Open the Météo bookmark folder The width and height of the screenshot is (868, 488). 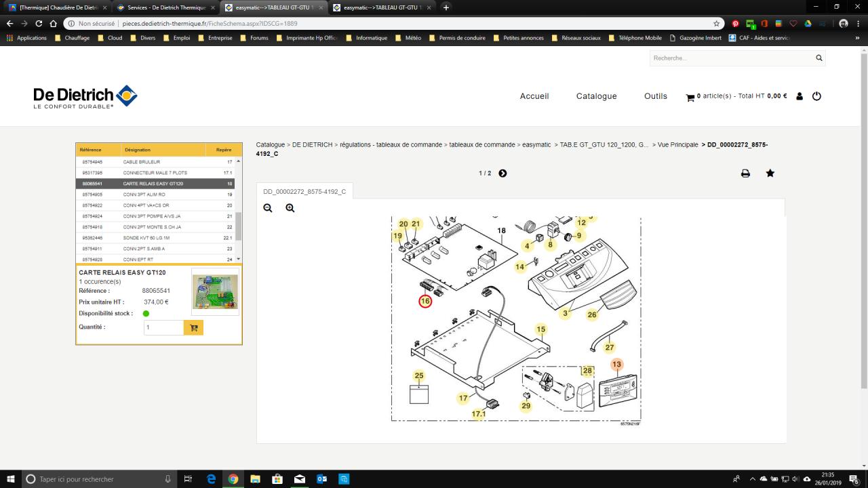pos(408,38)
